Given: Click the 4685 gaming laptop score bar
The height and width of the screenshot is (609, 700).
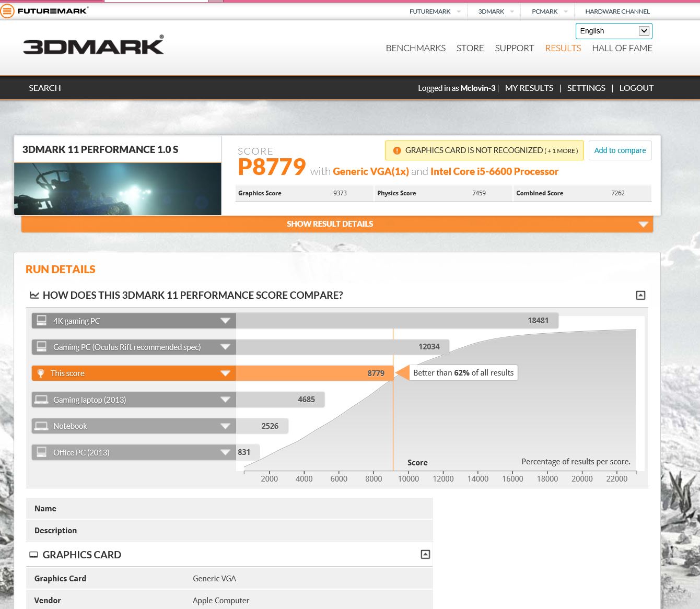Looking at the screenshot, I should [281, 400].
